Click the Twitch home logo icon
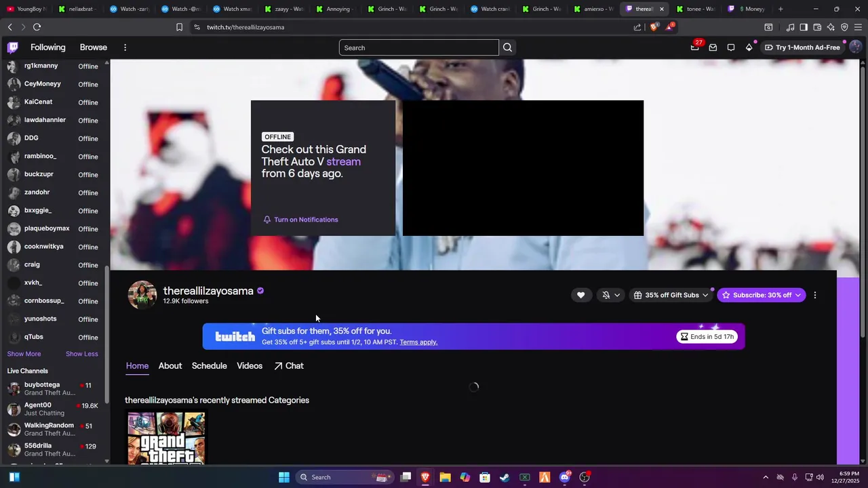The image size is (868, 488). (13, 47)
